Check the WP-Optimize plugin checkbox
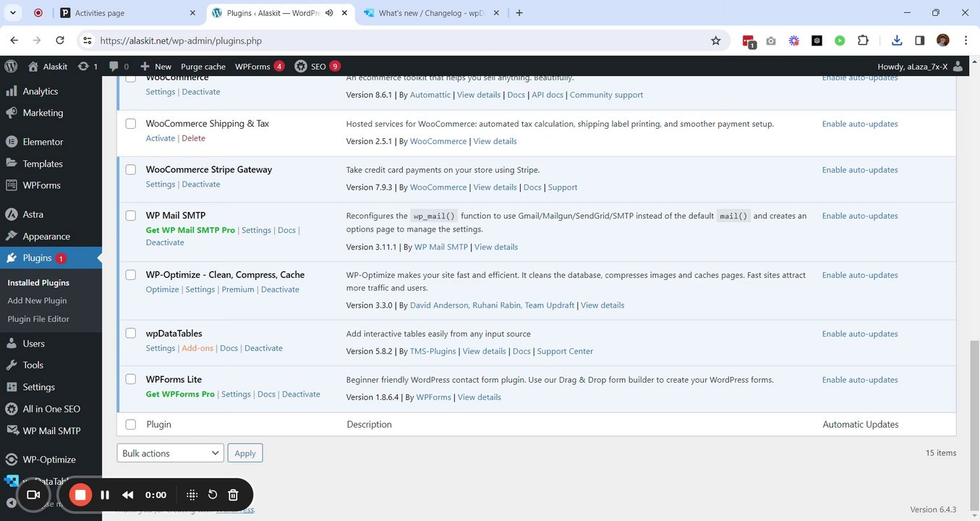980x521 pixels. coord(131,275)
